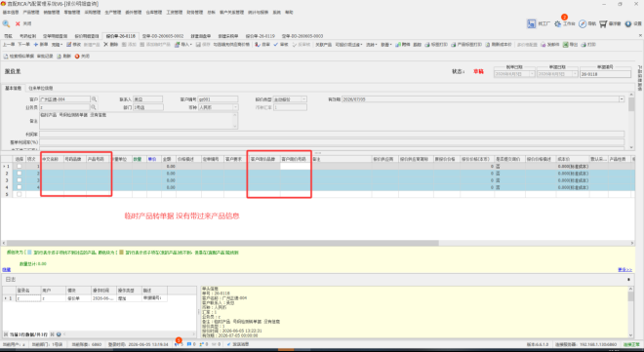
Task: Switch to the 报价单-26-0119 tab
Action: tap(260, 36)
